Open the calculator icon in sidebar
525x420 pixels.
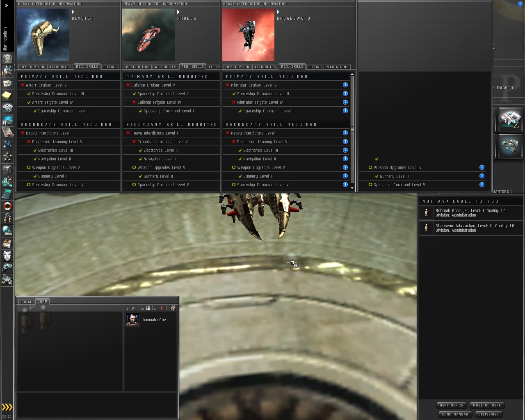[x=7, y=194]
